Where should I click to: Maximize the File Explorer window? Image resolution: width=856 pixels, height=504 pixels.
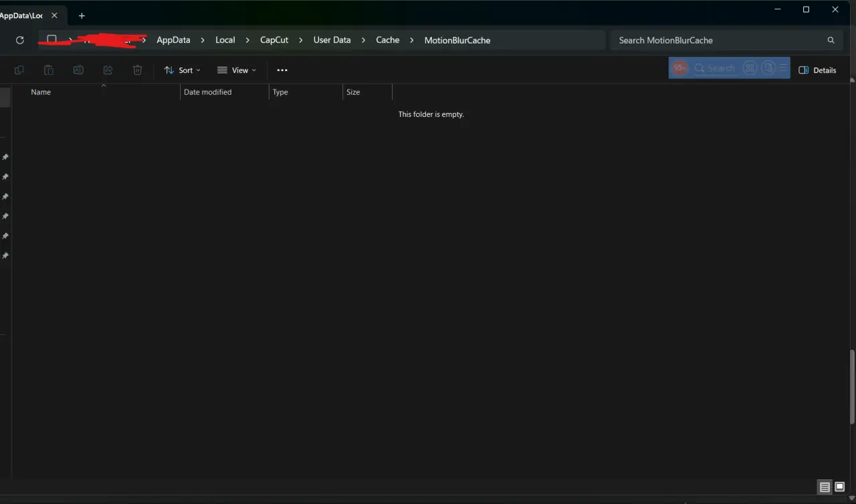(807, 9)
